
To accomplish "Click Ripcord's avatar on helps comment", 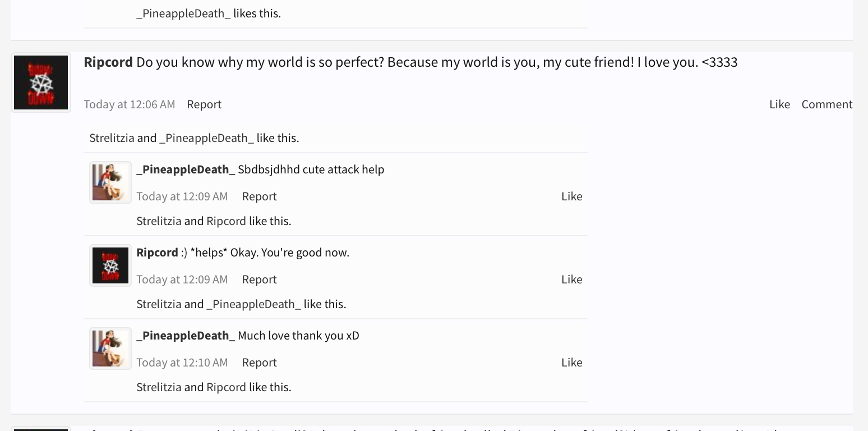I will click(x=110, y=265).
